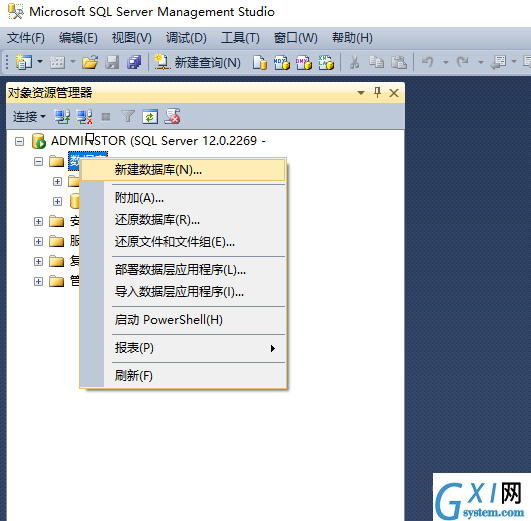This screenshot has height=521, width=531.
Task: Open the Redo history dropdown arrow
Action: pyautogui.click(x=481, y=62)
